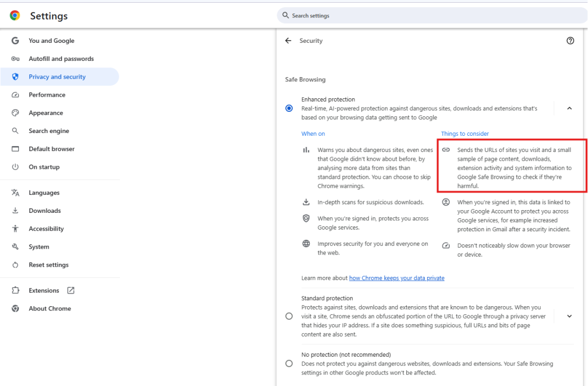Open Autofill and passwords settings
588x386 pixels.
pos(60,59)
